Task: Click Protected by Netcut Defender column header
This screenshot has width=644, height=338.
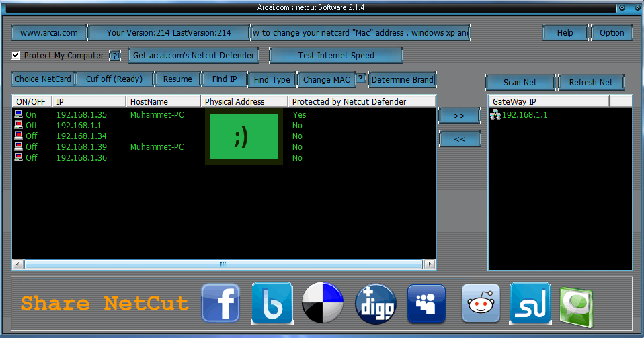Action: click(362, 101)
